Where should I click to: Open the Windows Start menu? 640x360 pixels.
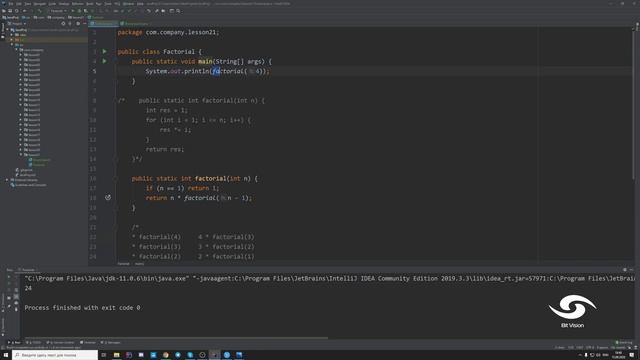[x=6, y=355]
